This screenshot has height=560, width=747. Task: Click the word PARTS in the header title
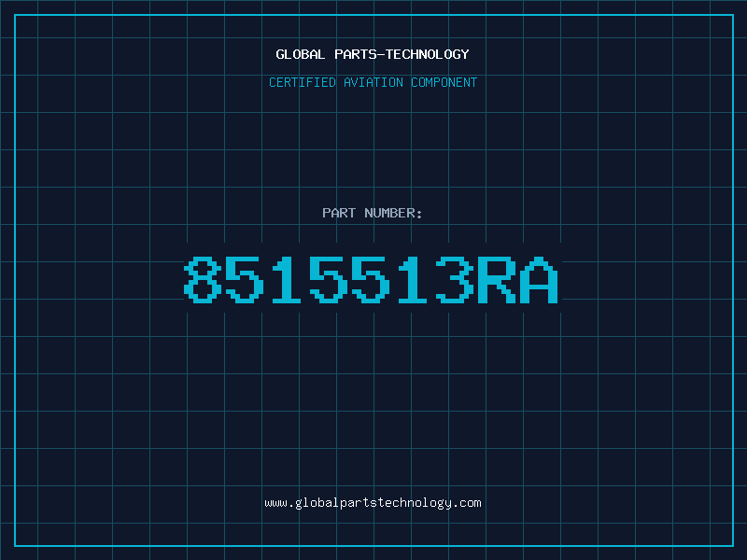click(x=356, y=54)
